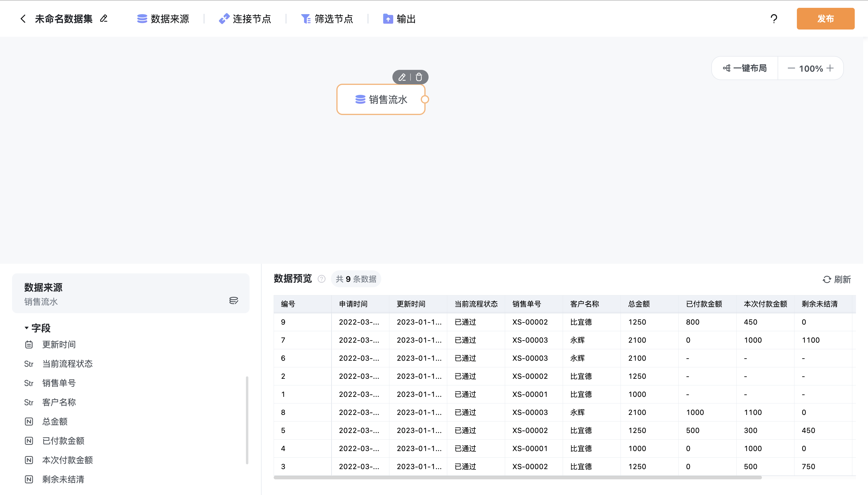Click the 编号 column header
The height and width of the screenshot is (495, 868).
[x=303, y=304]
